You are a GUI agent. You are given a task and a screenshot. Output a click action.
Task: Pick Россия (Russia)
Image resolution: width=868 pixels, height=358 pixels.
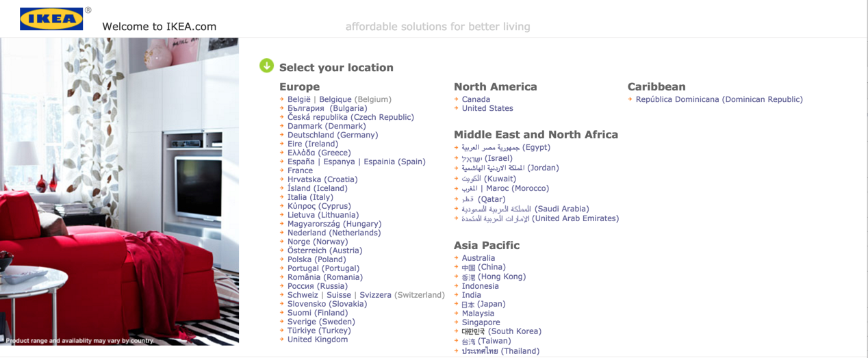point(318,286)
